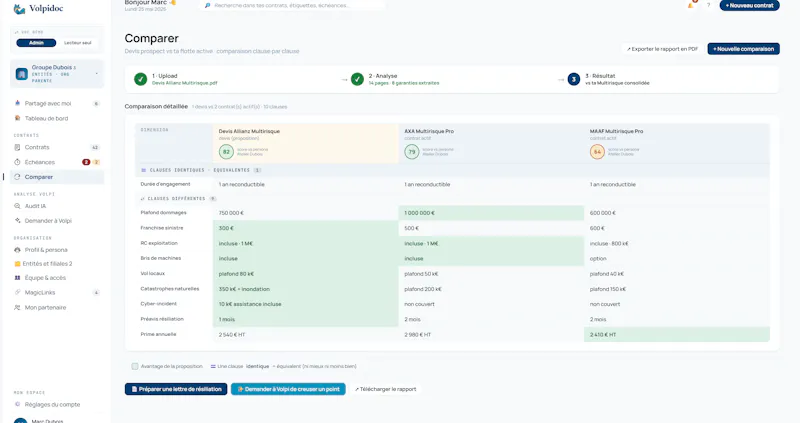This screenshot has height=423, width=800.
Task: Click Préparer une lettre de résiliation
Action: (x=176, y=389)
